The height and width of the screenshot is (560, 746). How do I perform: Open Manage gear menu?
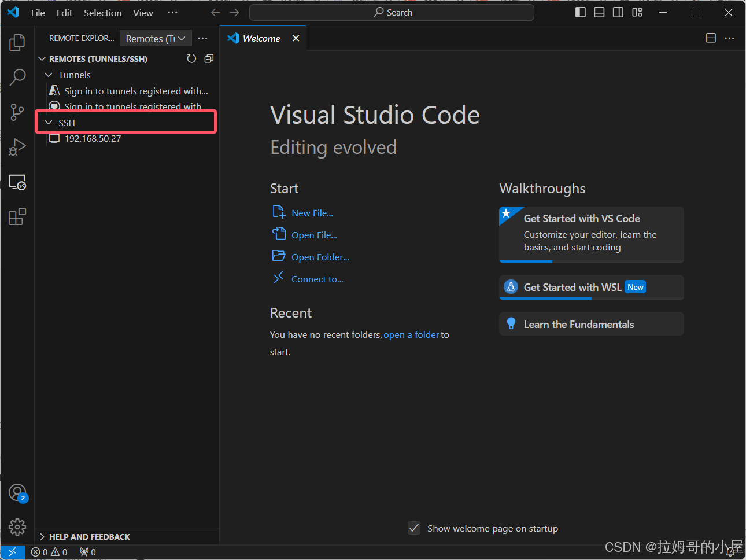click(17, 527)
